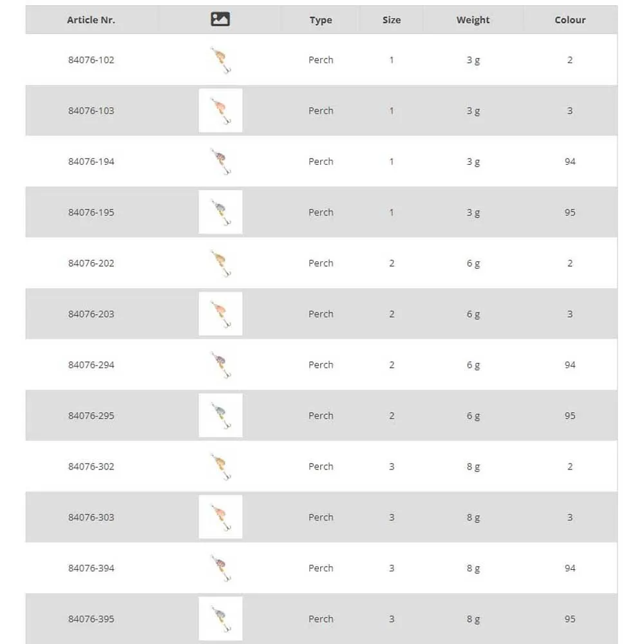Click lure image in row 84076-194
Image resolution: width=644 pixels, height=644 pixels.
[x=220, y=162]
